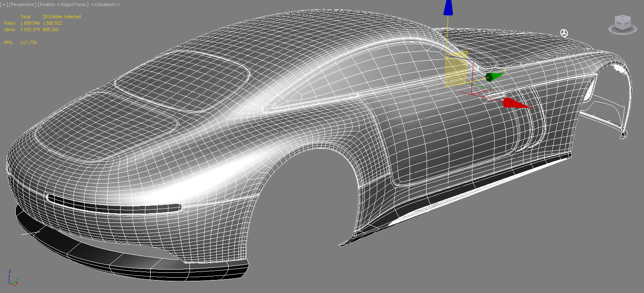Click the world axis tripod icon
The width and height of the screenshot is (644, 293).
[x=12, y=279]
